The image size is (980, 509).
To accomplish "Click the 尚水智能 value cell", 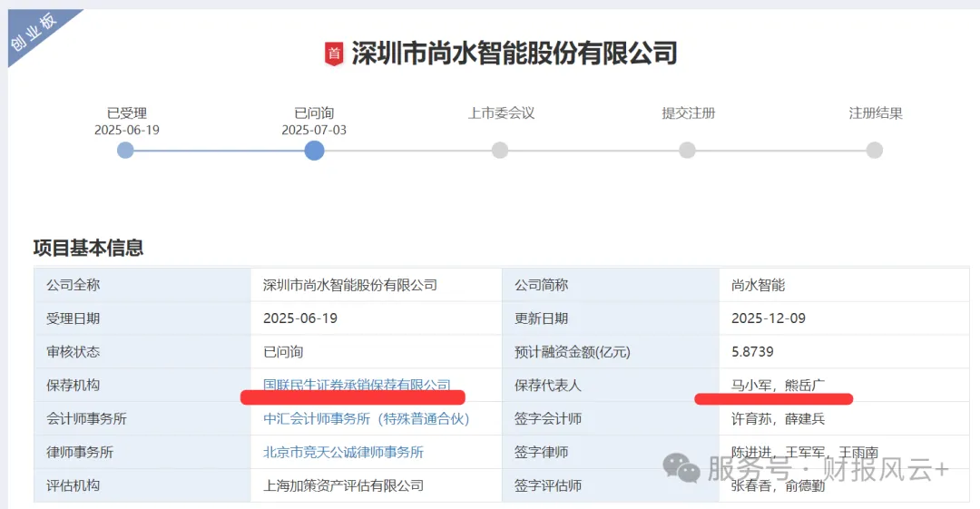I will click(x=845, y=285).
